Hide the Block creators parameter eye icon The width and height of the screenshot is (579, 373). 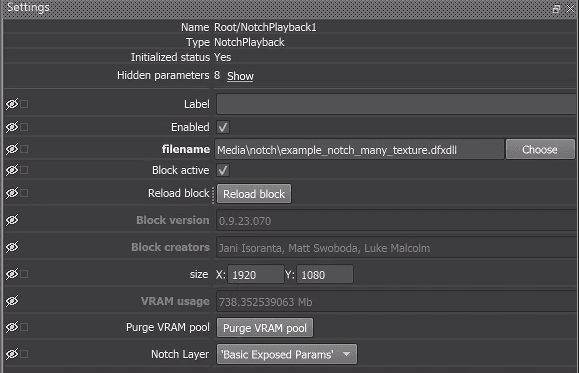point(12,247)
